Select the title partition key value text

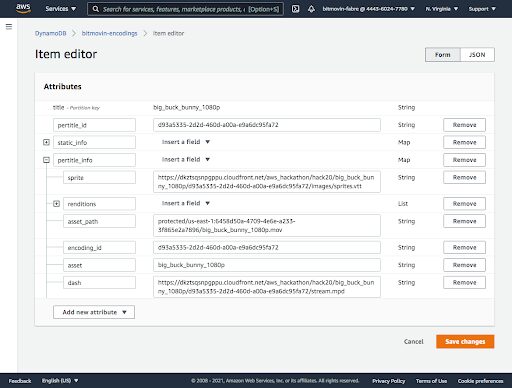pos(186,107)
